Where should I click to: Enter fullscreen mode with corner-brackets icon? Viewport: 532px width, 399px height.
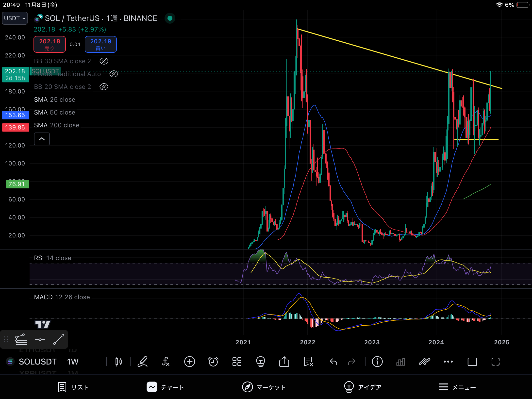496,362
